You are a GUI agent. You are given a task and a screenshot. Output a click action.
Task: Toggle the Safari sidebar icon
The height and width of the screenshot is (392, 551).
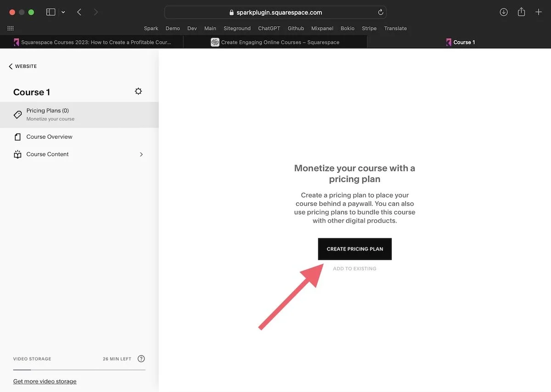click(x=51, y=12)
